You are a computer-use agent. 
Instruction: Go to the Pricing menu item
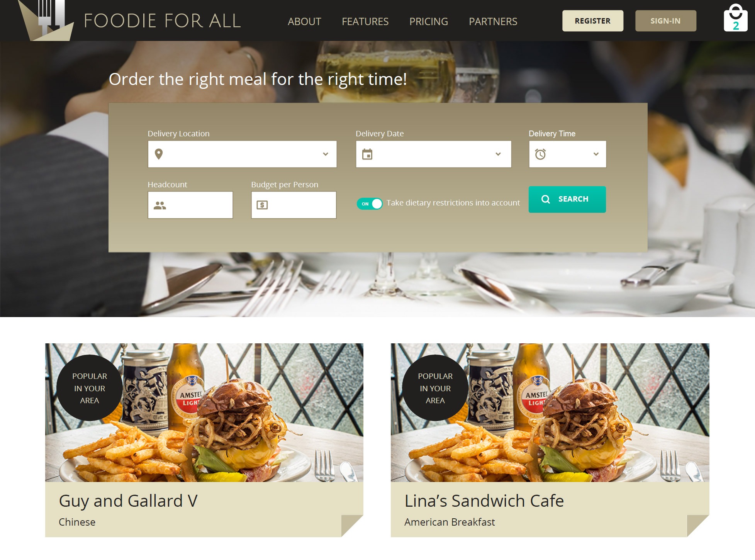click(x=429, y=22)
